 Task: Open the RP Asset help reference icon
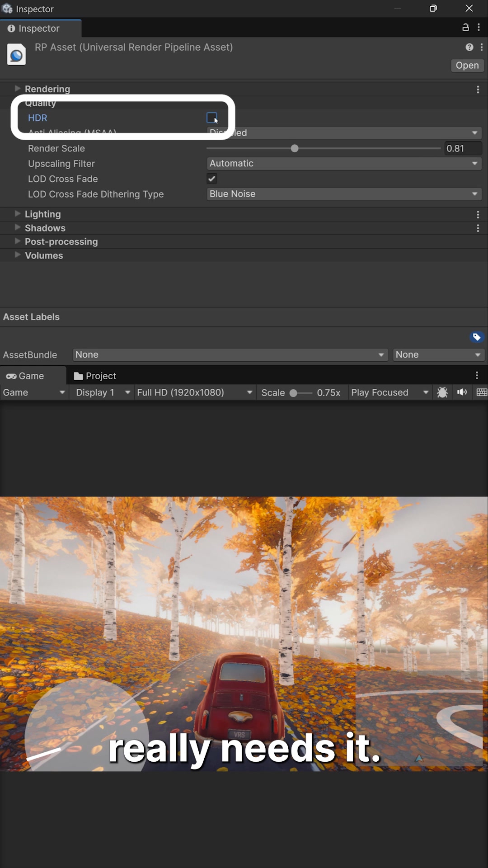pyautogui.click(x=469, y=47)
